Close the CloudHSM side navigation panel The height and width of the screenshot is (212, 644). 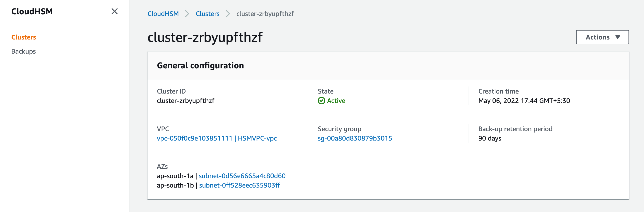pos(115,11)
